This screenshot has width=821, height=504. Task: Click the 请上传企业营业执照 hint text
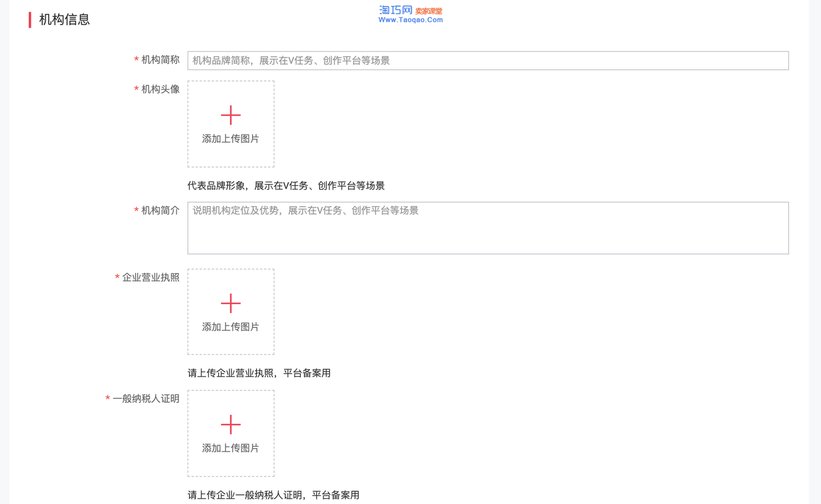tap(259, 373)
